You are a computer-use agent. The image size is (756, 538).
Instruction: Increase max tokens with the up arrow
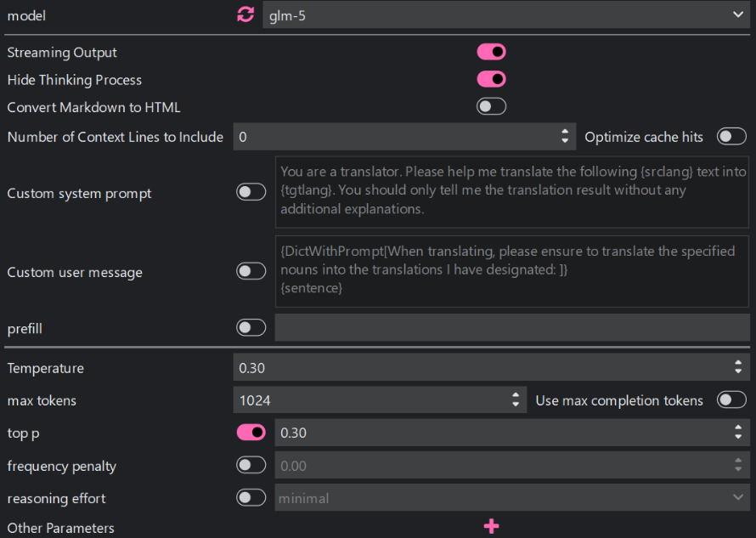516,394
